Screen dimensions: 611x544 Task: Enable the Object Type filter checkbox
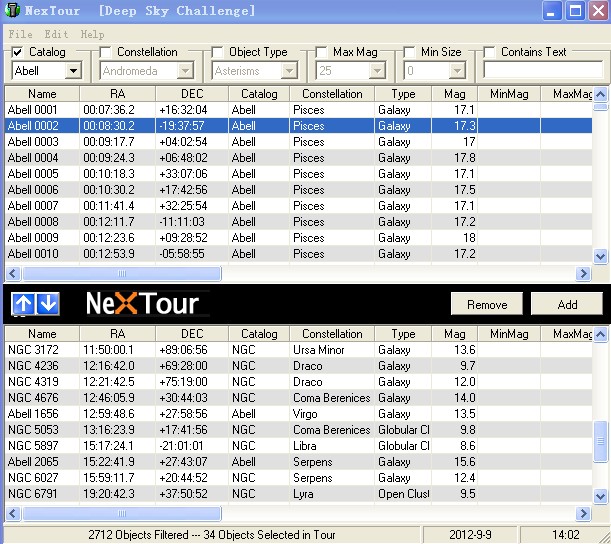217,52
